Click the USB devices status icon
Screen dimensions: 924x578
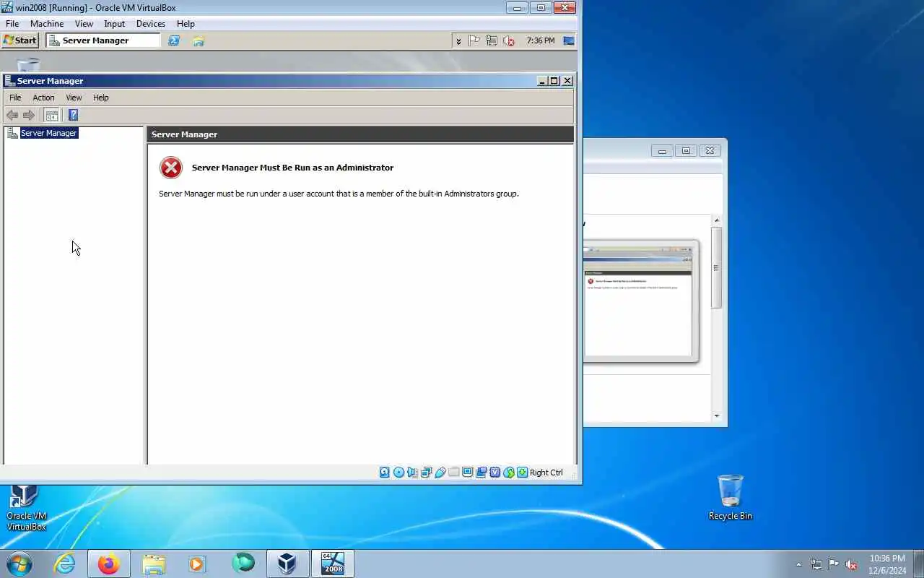tap(440, 473)
